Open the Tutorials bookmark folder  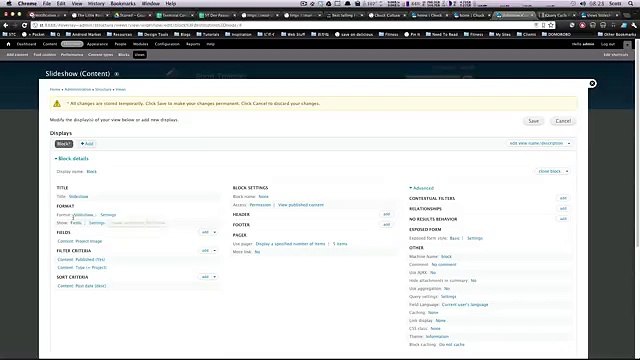click(x=208, y=34)
